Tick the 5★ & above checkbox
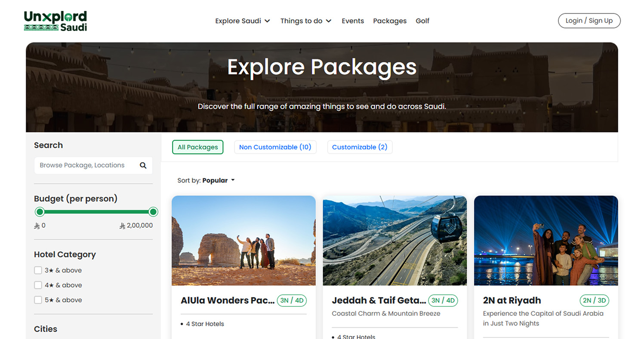The image size is (644, 339). pos(38,300)
